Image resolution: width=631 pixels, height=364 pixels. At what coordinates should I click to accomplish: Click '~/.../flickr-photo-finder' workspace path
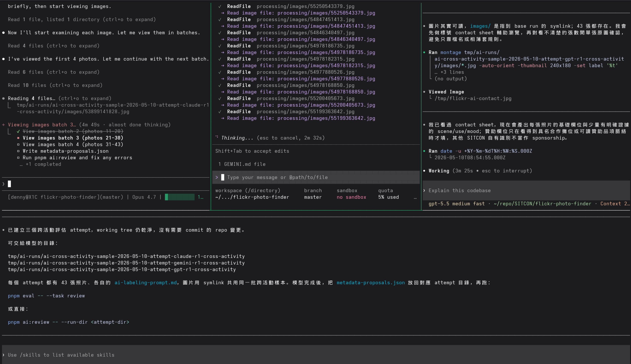click(252, 197)
